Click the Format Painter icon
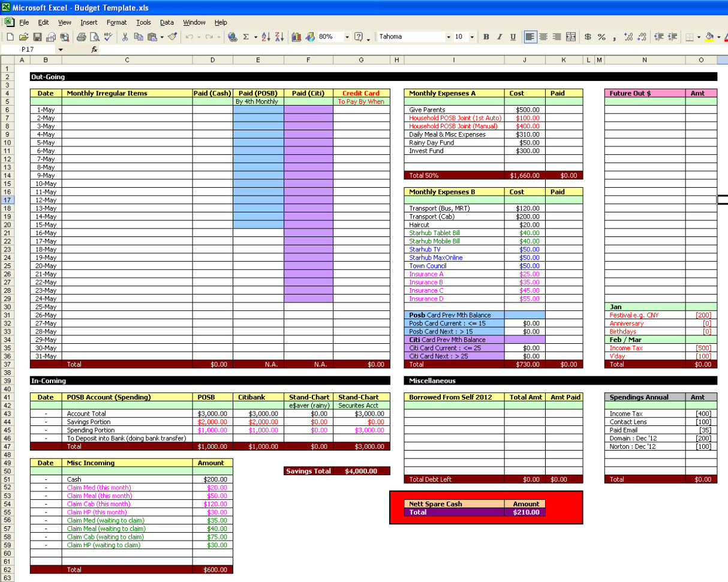Viewport: 728px width, 582px height. click(172, 37)
